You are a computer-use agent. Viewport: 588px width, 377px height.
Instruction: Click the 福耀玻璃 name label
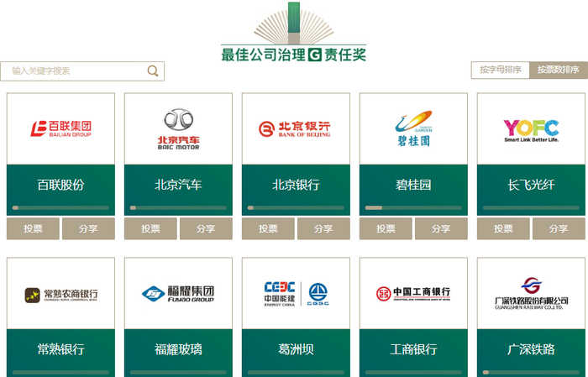[x=178, y=349]
